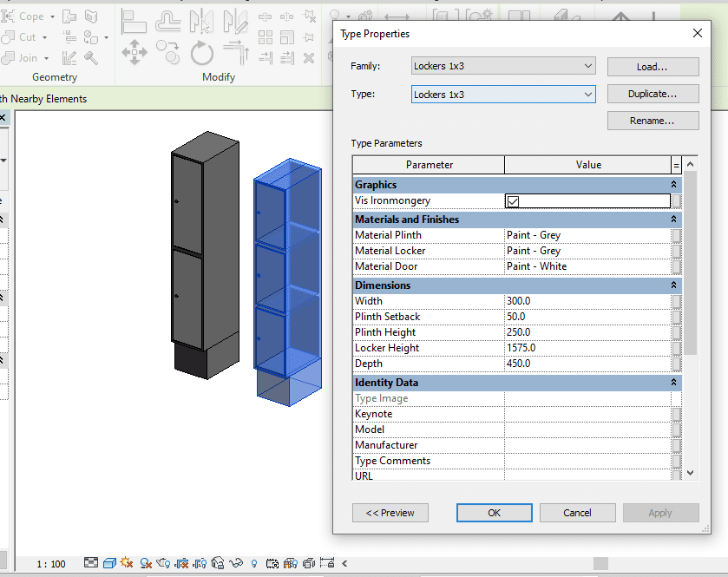728x577 pixels.
Task: Click the Width value field
Action: click(587, 301)
